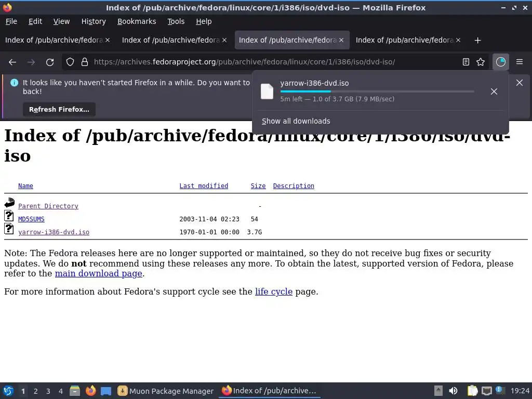The width and height of the screenshot is (532, 399).
Task: Click the 19:24 taskbar clock
Action: coord(520,391)
